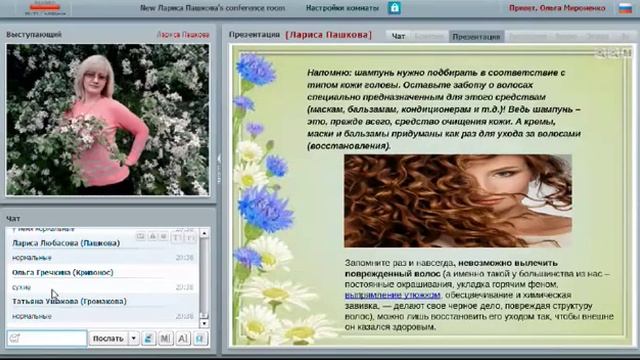The height and width of the screenshot is (360, 640).
Task: Click chat scrollbar up arrow
Action: 204,233
